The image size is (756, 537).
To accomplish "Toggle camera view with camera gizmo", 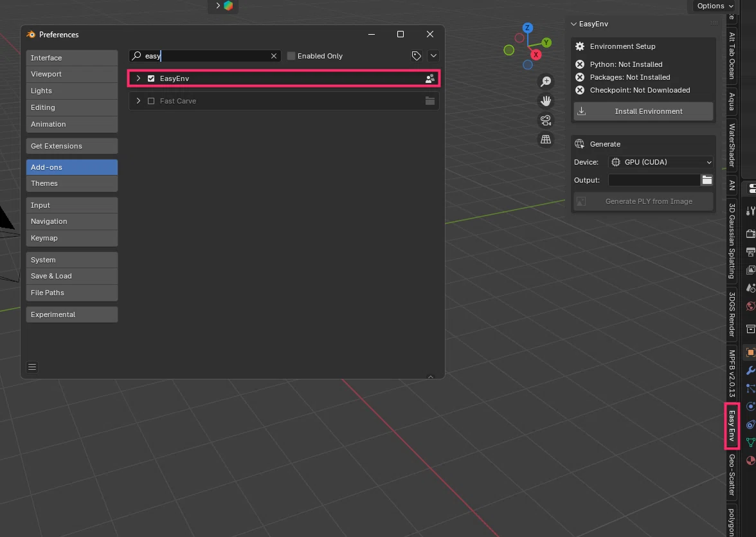I will 546,120.
